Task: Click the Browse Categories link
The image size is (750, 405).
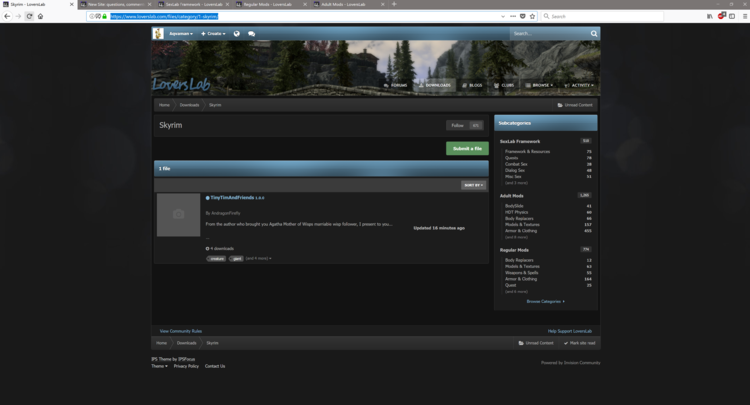Action: click(546, 301)
